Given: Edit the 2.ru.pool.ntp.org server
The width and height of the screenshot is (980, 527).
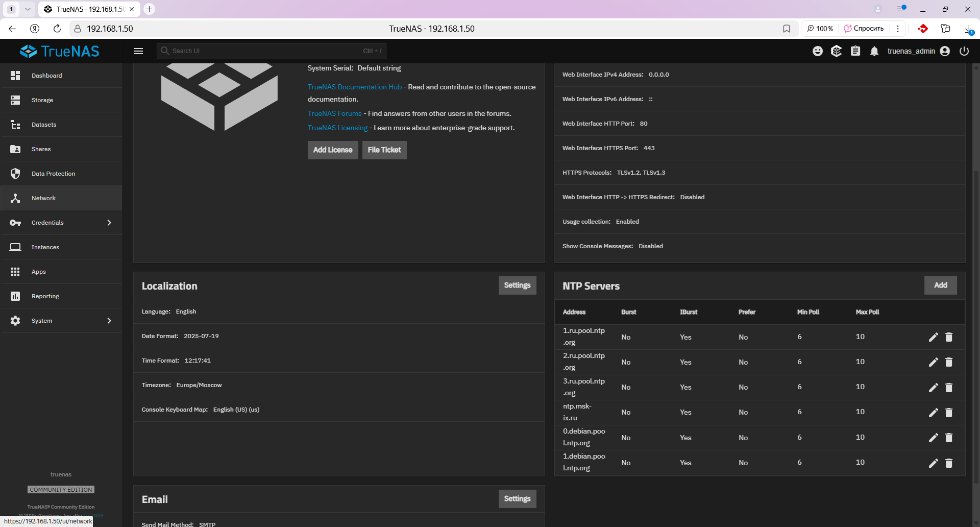Looking at the screenshot, I should click(x=934, y=362).
